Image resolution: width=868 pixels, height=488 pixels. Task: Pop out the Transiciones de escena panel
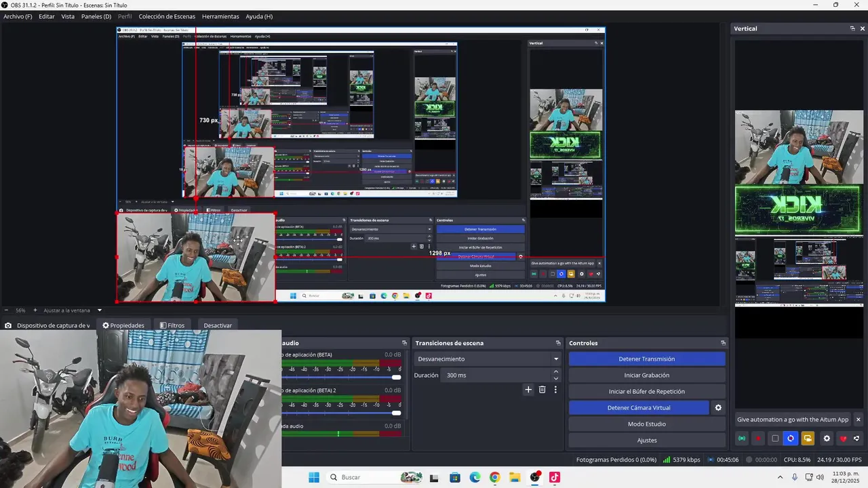pyautogui.click(x=558, y=343)
